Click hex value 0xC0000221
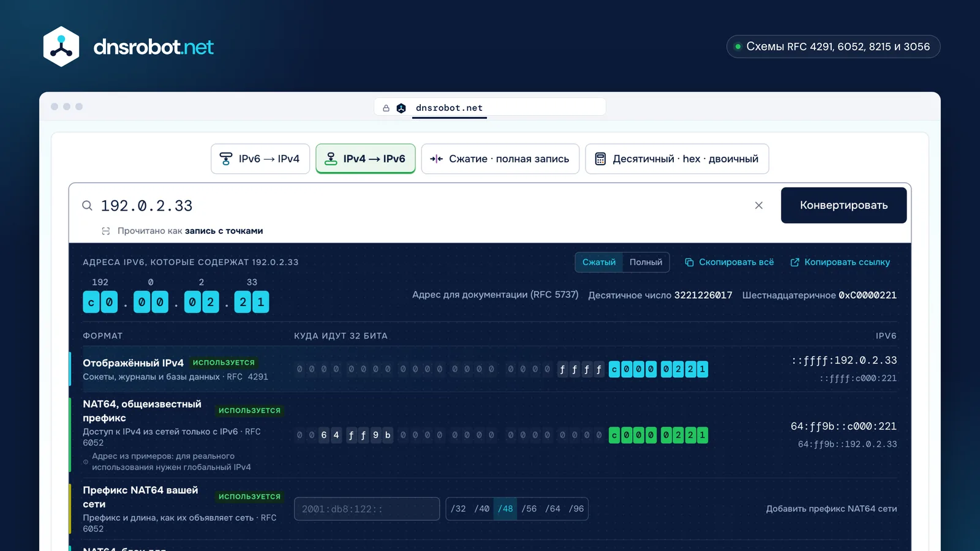 point(867,295)
